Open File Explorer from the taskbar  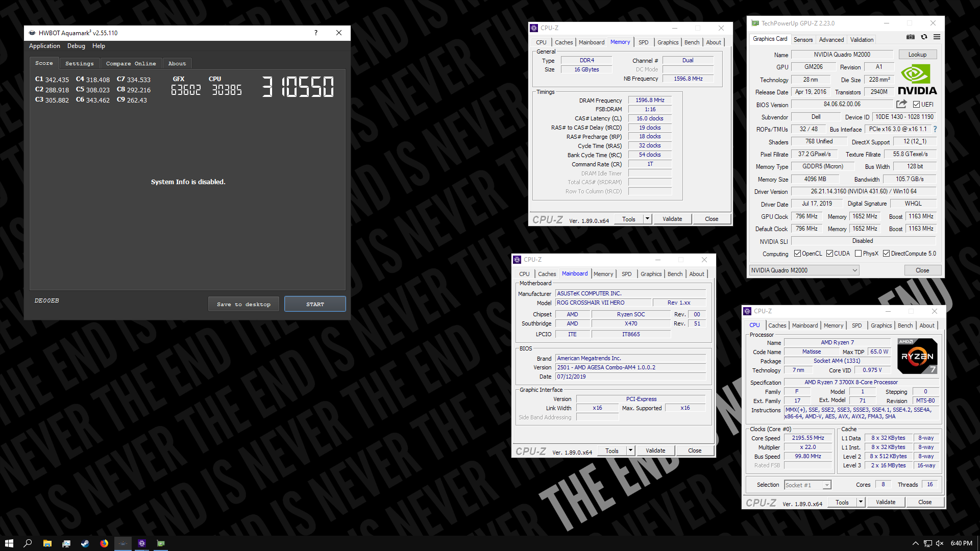(x=47, y=543)
